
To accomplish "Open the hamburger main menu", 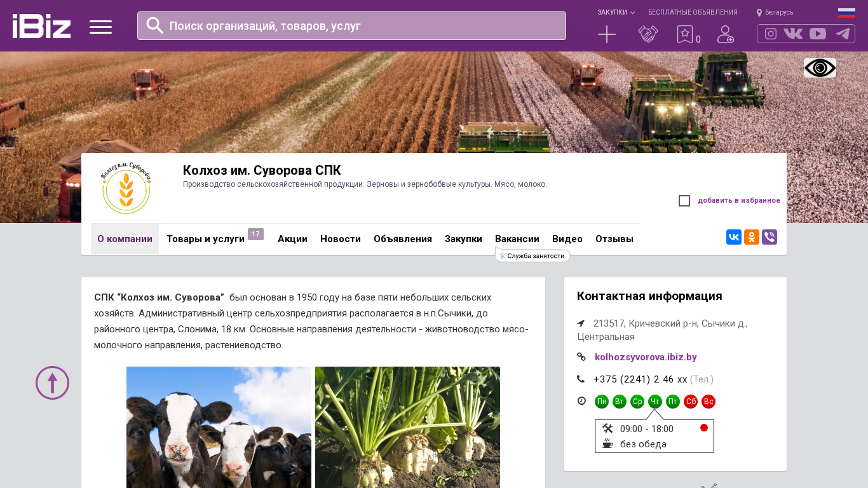I will point(100,27).
